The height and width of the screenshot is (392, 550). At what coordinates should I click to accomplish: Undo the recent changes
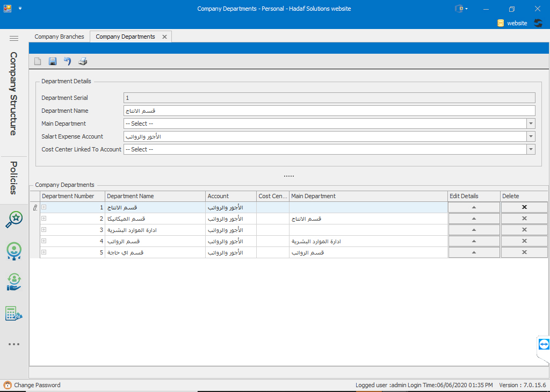(67, 61)
